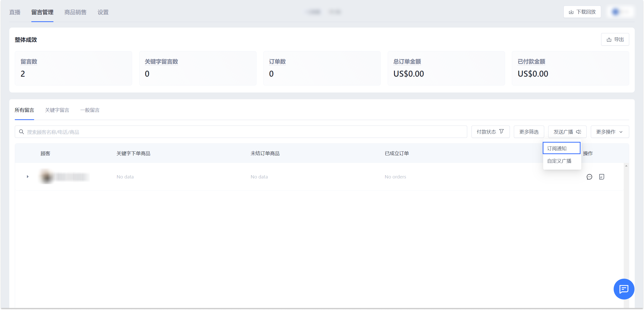
Task: Click the 更多筛选 button
Action: tap(529, 132)
